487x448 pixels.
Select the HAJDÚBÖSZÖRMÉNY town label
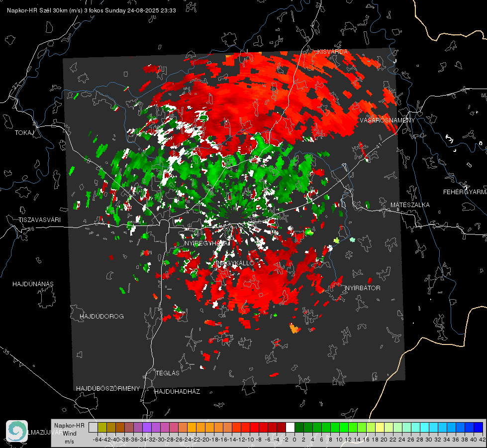[x=108, y=389]
